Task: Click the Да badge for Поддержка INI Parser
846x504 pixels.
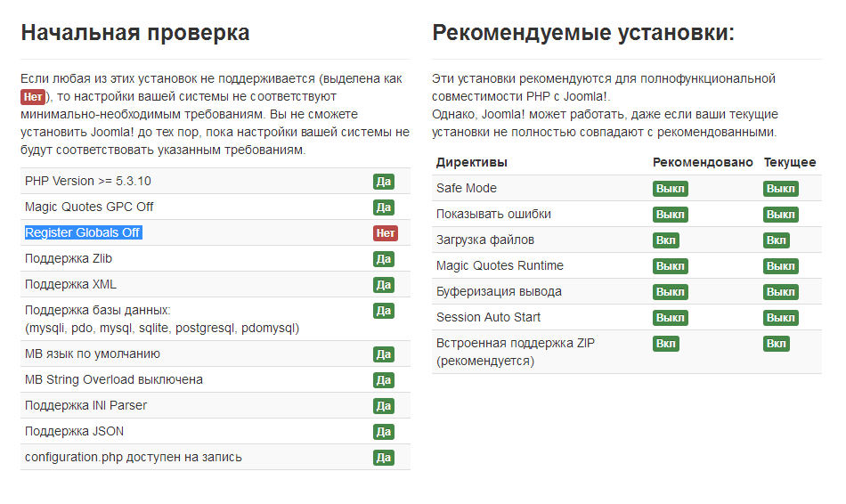Action: [x=384, y=406]
